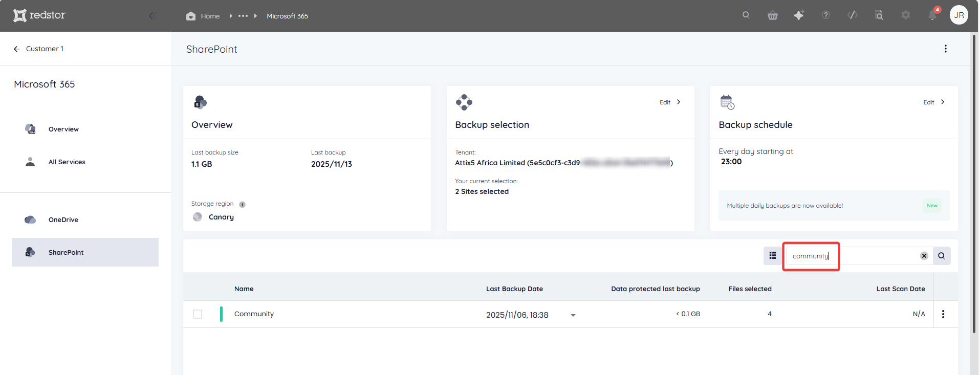Select All Services in the sidebar

67,162
